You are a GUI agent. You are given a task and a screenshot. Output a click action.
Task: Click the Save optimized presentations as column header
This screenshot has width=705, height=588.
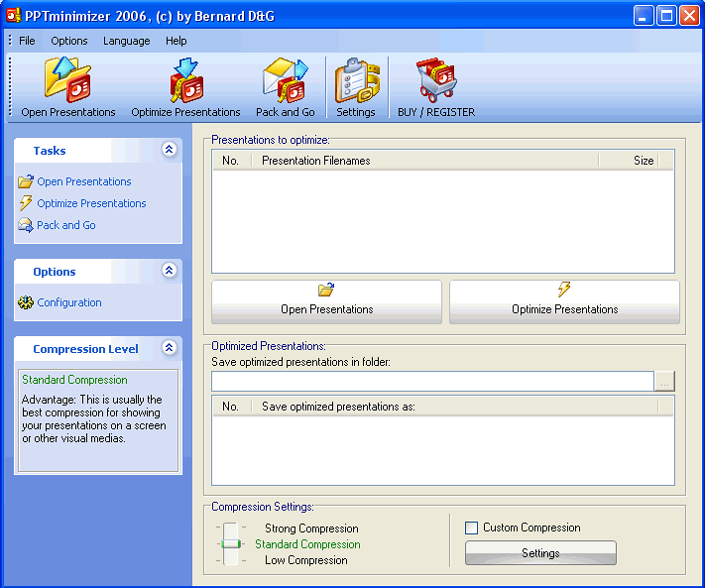click(x=455, y=407)
